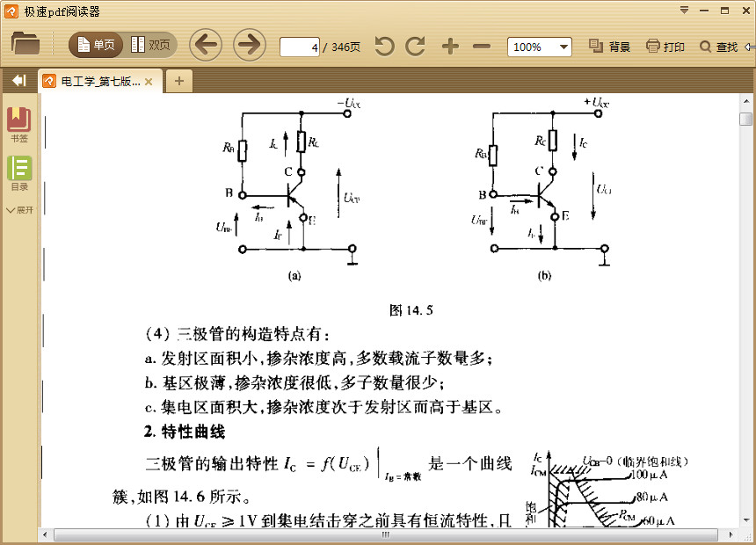Click the text 簇,如图 14.6 所示
The height and width of the screenshot is (545, 756).
(182, 497)
